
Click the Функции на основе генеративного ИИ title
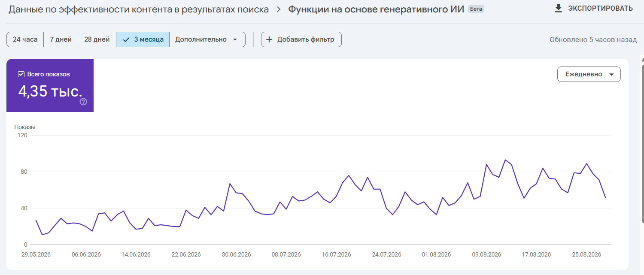(x=376, y=9)
